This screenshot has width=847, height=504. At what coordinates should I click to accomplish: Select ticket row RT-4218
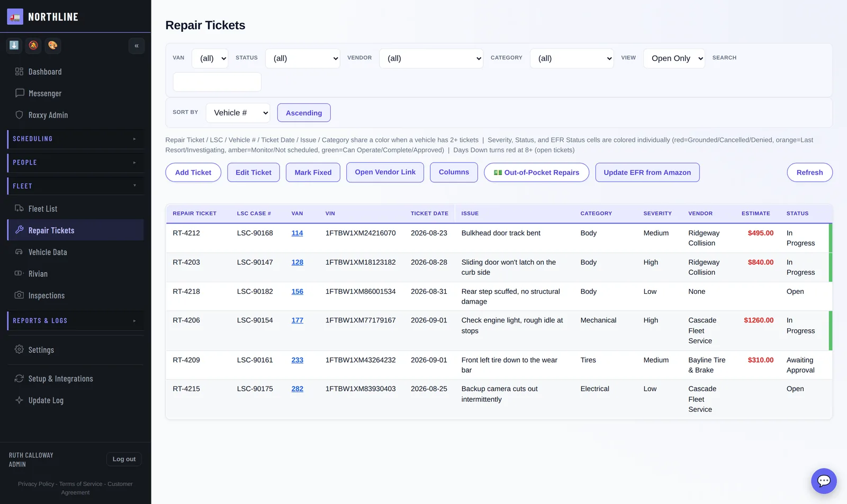[x=499, y=296]
